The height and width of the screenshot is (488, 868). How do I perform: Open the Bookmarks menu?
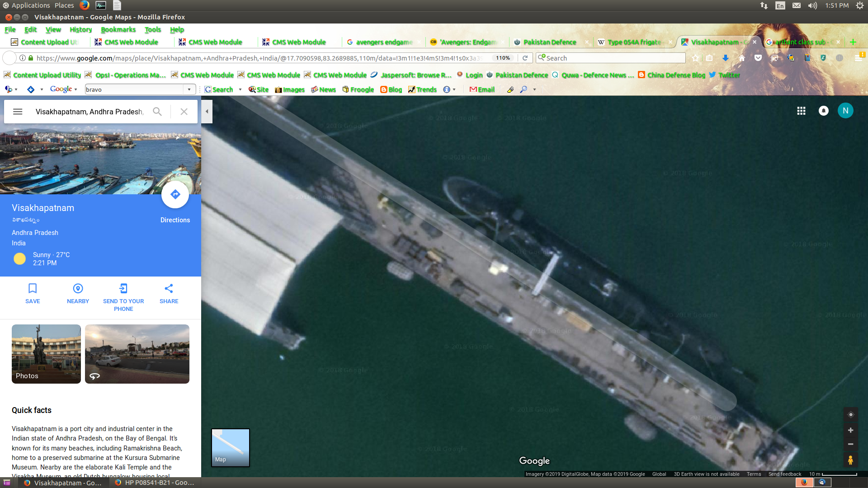[x=118, y=29]
